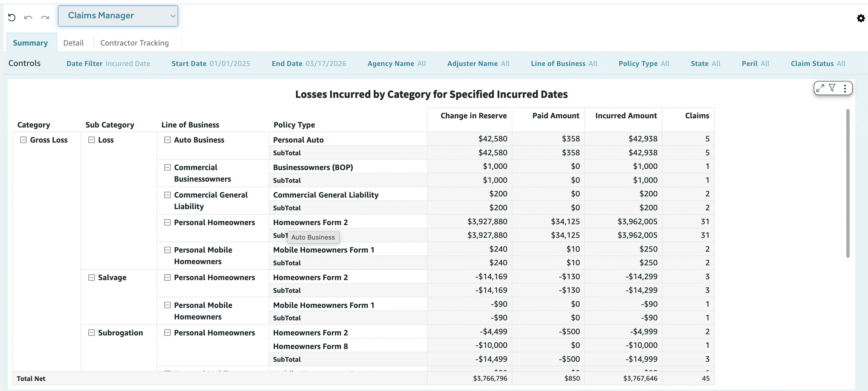Collapse the Auto Business row
868x391 pixels.
[167, 140]
